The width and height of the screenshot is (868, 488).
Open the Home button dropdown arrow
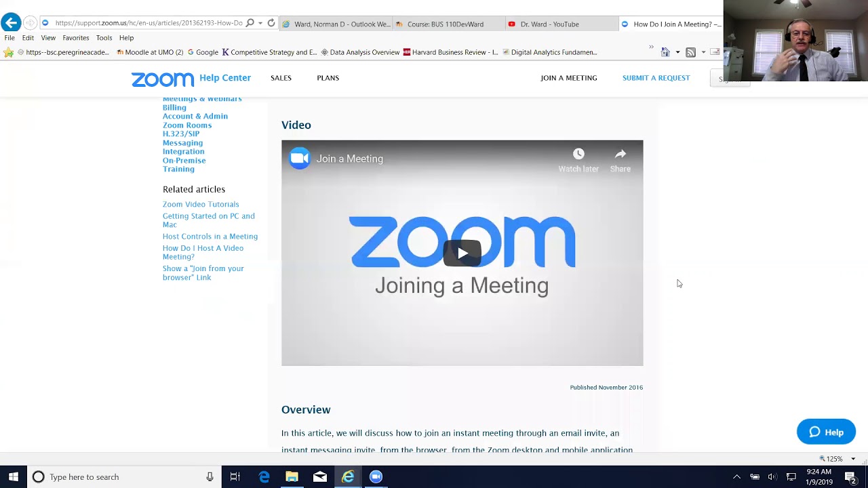(x=677, y=53)
